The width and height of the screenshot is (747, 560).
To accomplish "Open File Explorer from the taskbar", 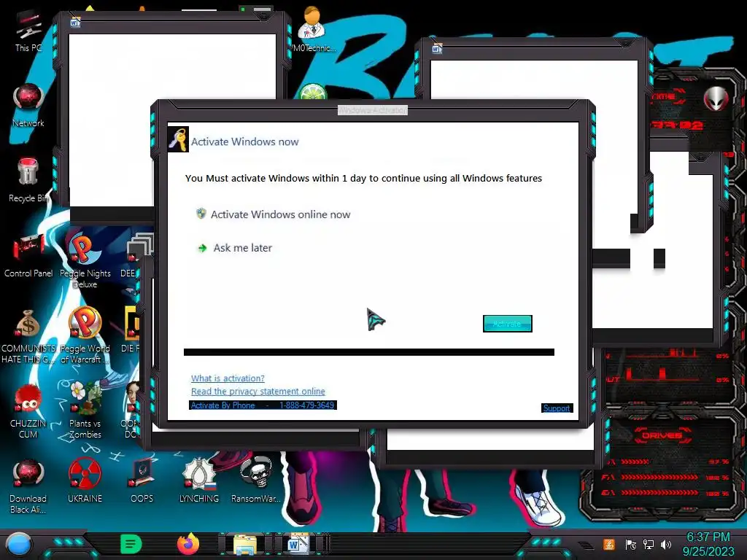I will coord(245,545).
